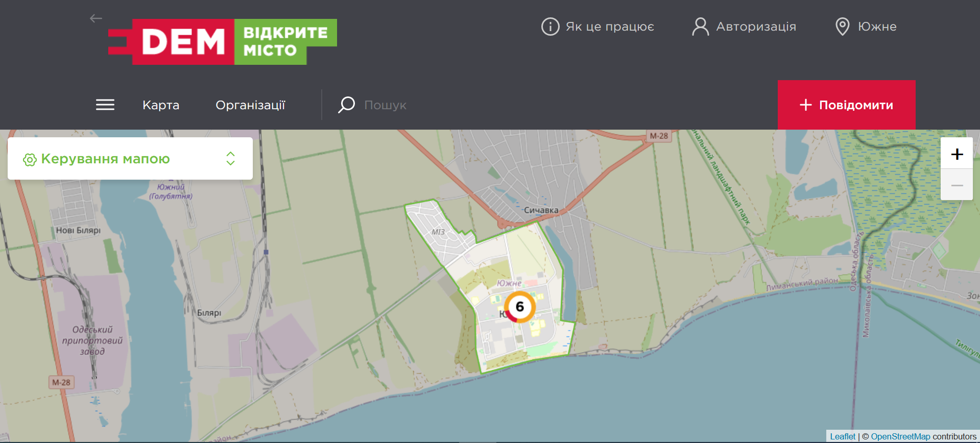Expand the Керування мапою panel arrows
Screen dimensions: 980x443
[x=230, y=158]
